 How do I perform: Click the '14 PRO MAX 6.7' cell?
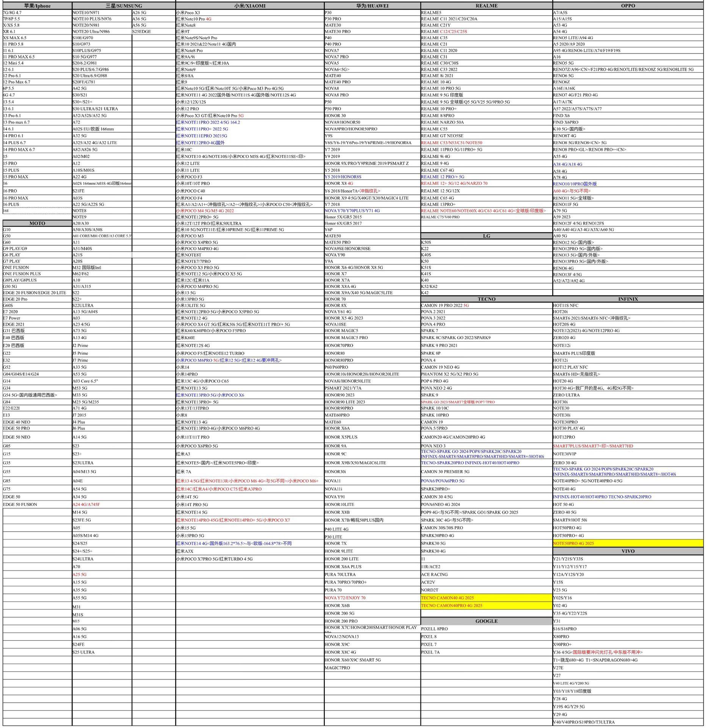tap(37, 149)
